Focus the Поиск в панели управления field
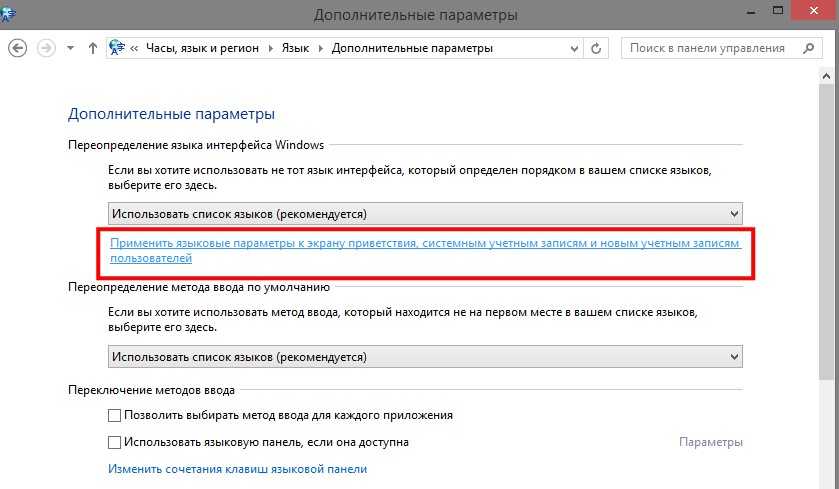The height and width of the screenshot is (489, 839). (x=710, y=48)
